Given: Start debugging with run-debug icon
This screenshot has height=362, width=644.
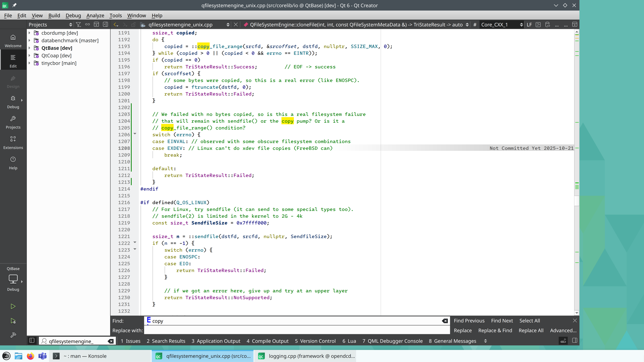Looking at the screenshot, I should [x=13, y=321].
